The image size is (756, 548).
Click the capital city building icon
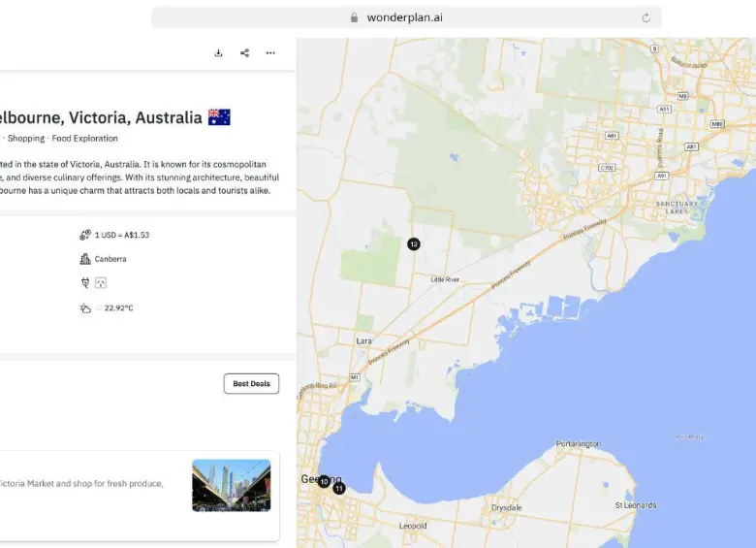click(85, 259)
